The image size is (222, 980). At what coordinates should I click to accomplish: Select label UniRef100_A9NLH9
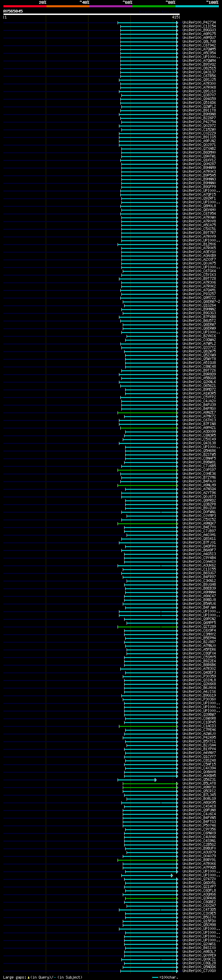[199, 485]
